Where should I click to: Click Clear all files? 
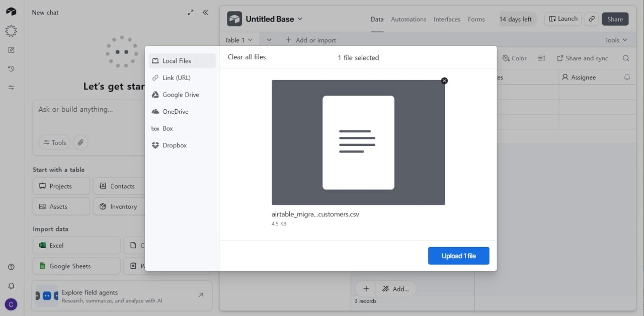(247, 57)
